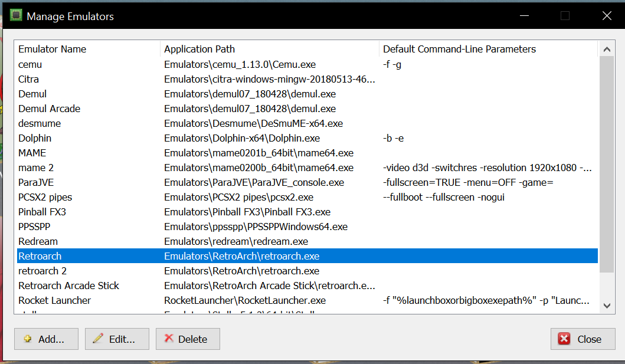Add a new emulator
The height and width of the screenshot is (364, 625).
(46, 339)
